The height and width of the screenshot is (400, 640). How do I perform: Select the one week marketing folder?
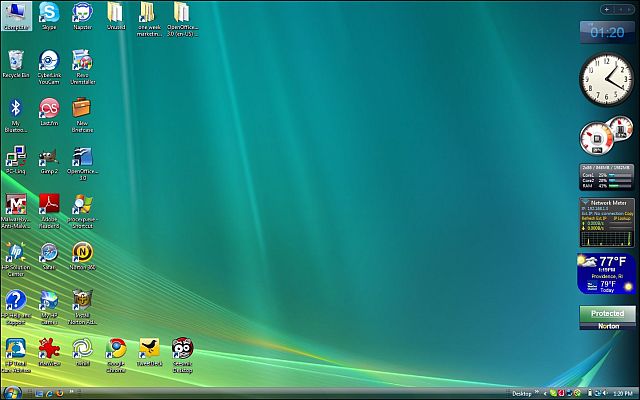149,19
